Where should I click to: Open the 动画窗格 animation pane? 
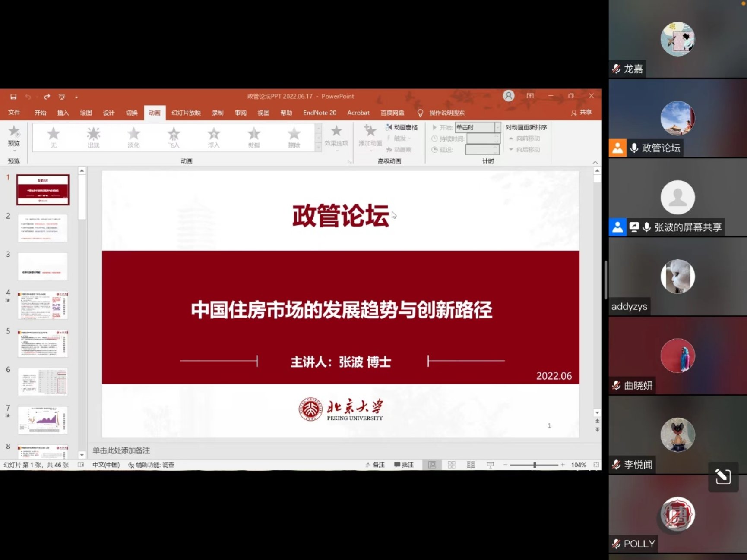click(x=402, y=127)
